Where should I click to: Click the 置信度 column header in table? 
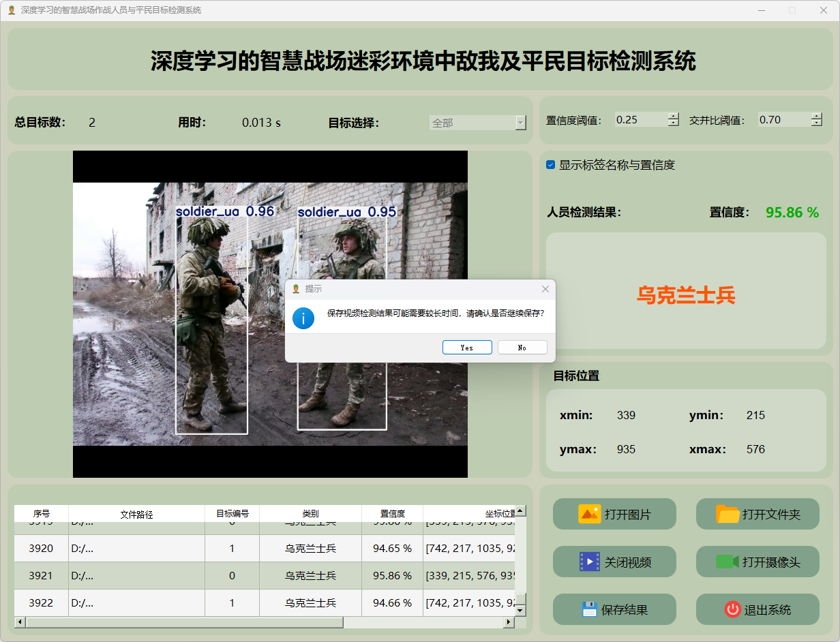tap(392, 514)
